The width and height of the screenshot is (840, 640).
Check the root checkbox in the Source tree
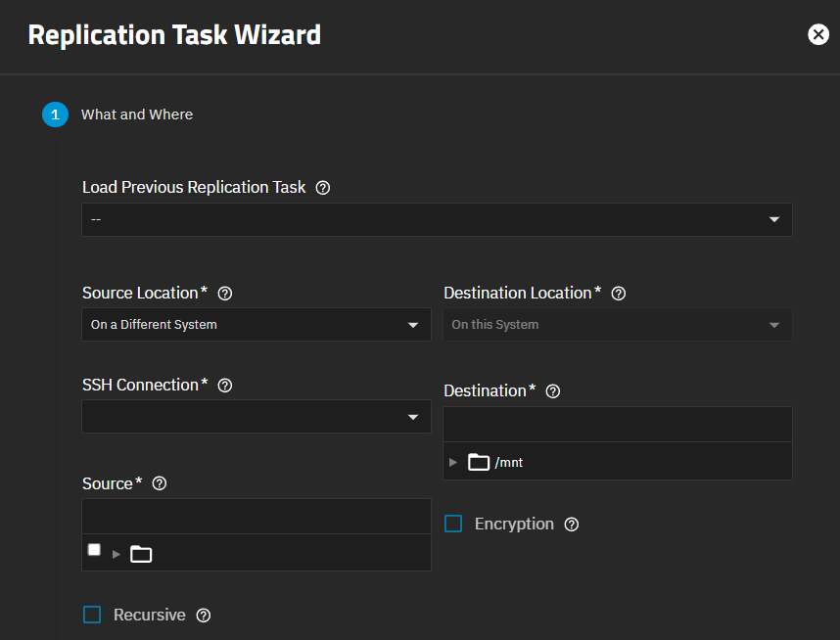pyautogui.click(x=94, y=549)
